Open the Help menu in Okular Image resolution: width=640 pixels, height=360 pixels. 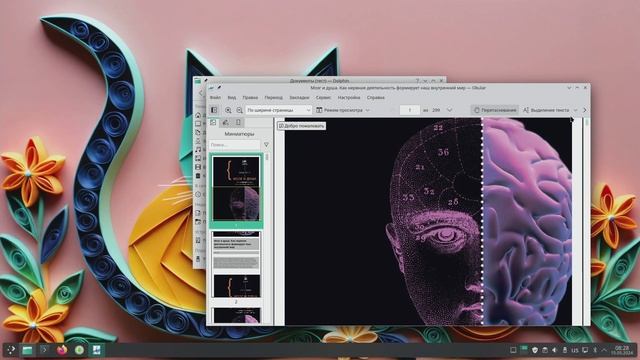(376, 98)
